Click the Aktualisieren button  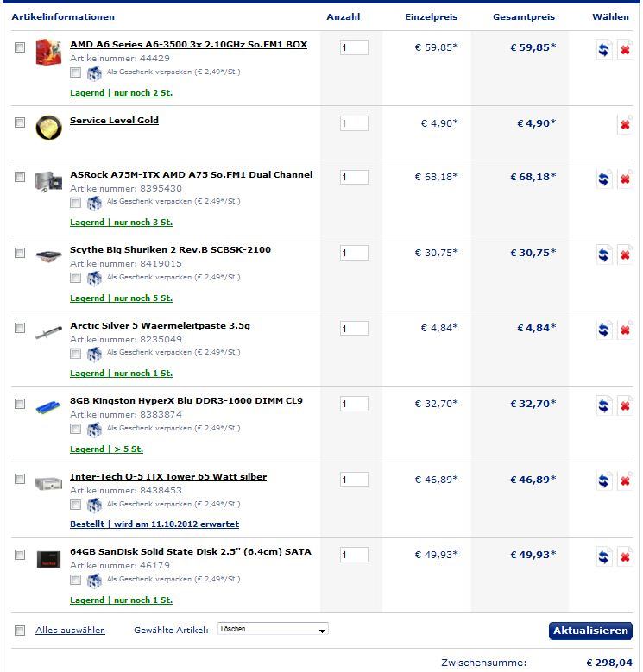(590, 631)
